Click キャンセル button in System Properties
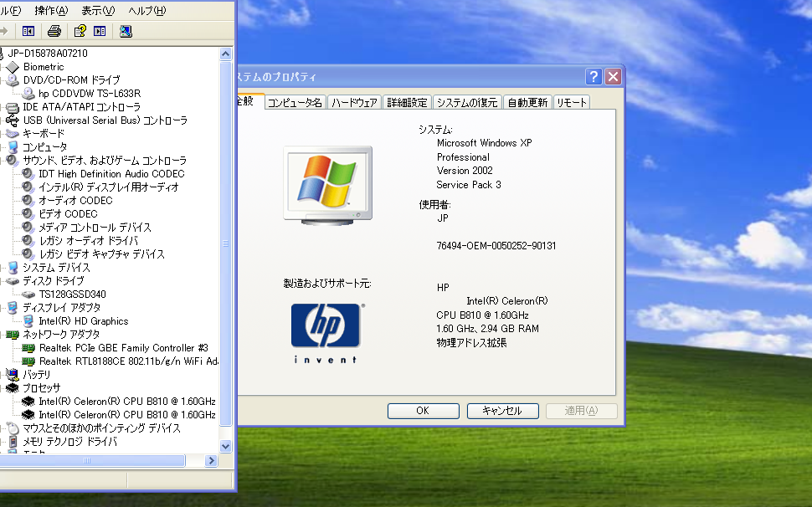Image resolution: width=812 pixels, height=507 pixels. tap(502, 411)
